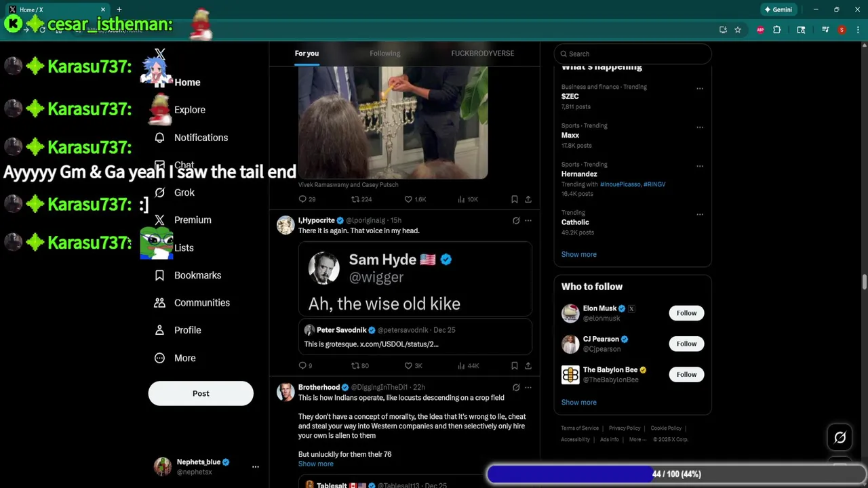
Task: Open a new browser tab
Action: point(119,9)
